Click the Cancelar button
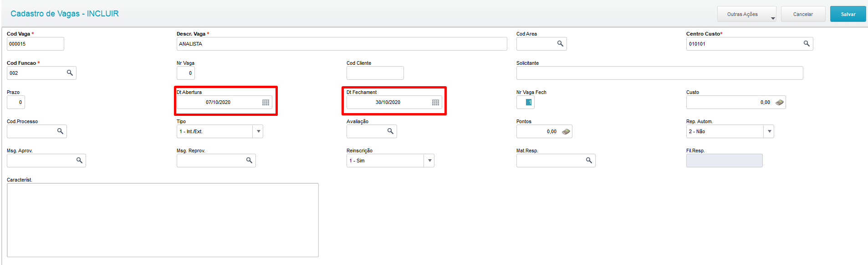 pos(803,14)
